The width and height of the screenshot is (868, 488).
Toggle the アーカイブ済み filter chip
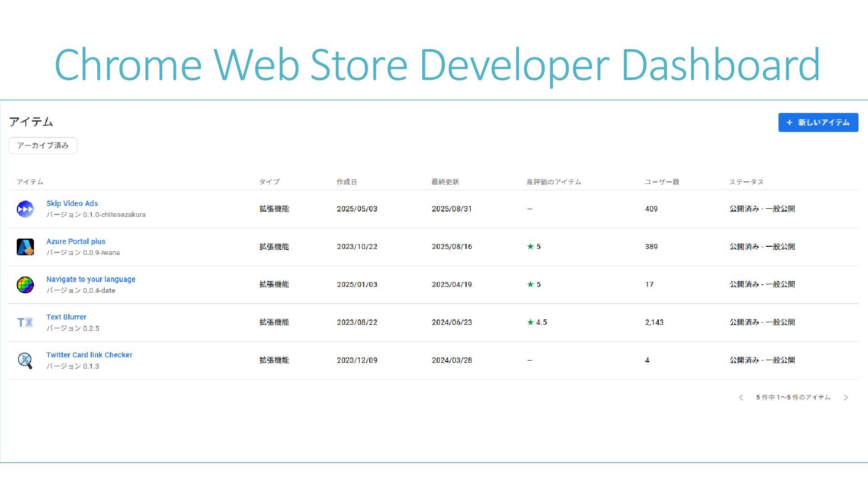[x=43, y=145]
